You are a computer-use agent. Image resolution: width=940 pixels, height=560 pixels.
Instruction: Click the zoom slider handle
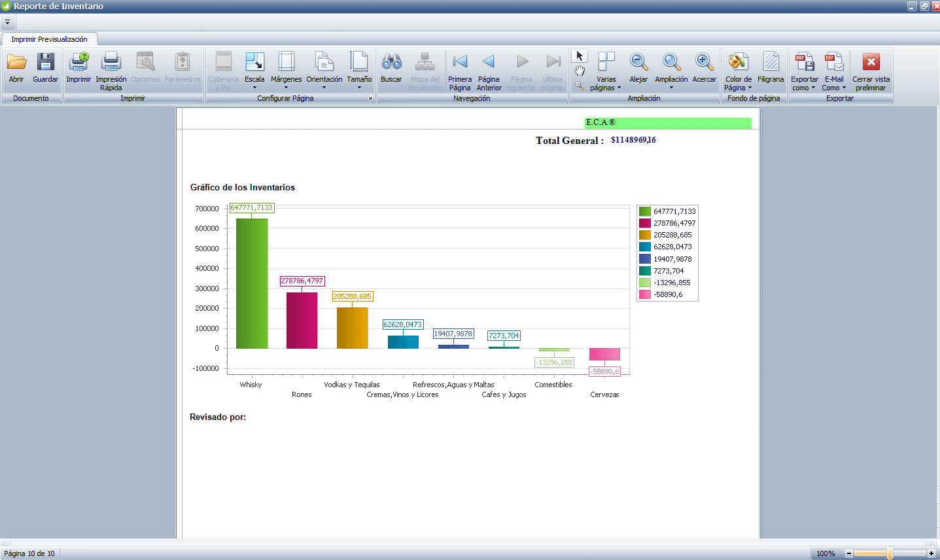(890, 553)
